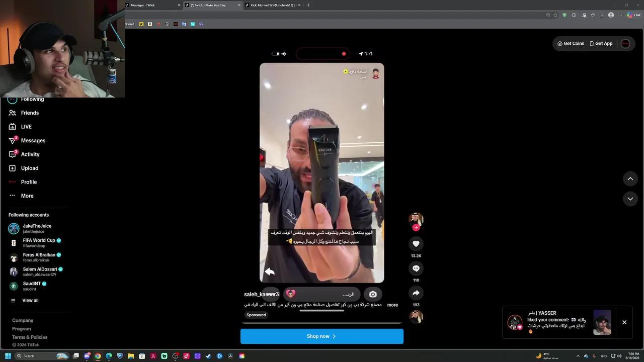Toggle the ENG input language indicator

pyautogui.click(x=603, y=356)
